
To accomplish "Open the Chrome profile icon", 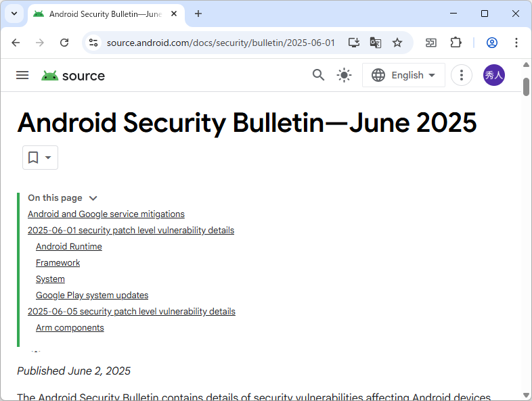I will click(x=492, y=43).
